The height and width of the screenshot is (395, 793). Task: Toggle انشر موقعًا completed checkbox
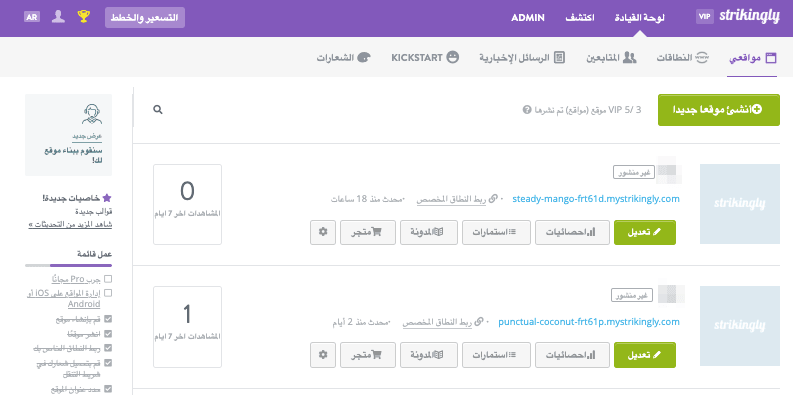(x=108, y=334)
